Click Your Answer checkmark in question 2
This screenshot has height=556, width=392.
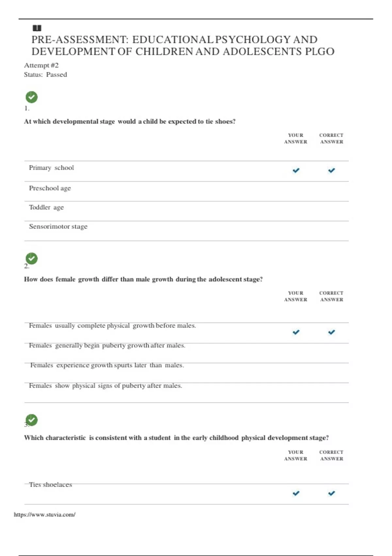(x=296, y=332)
